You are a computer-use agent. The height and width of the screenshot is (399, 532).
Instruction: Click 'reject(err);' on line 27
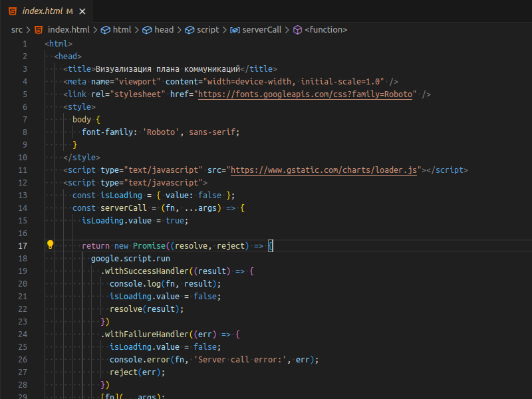(138, 372)
